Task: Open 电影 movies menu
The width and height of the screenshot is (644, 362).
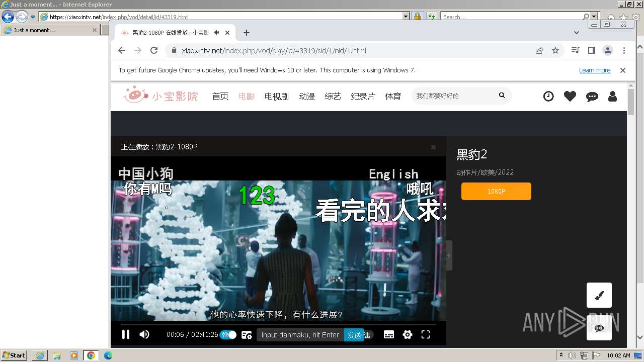Action: pos(247,96)
